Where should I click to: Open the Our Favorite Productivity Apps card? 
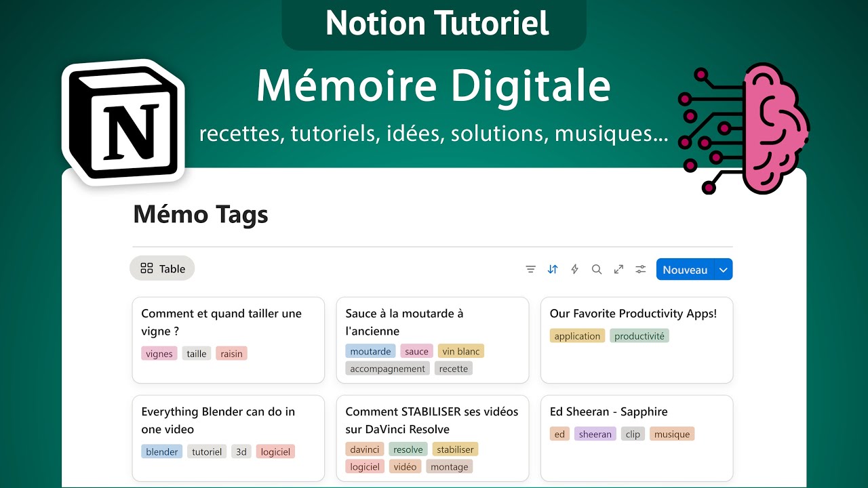[x=637, y=340]
